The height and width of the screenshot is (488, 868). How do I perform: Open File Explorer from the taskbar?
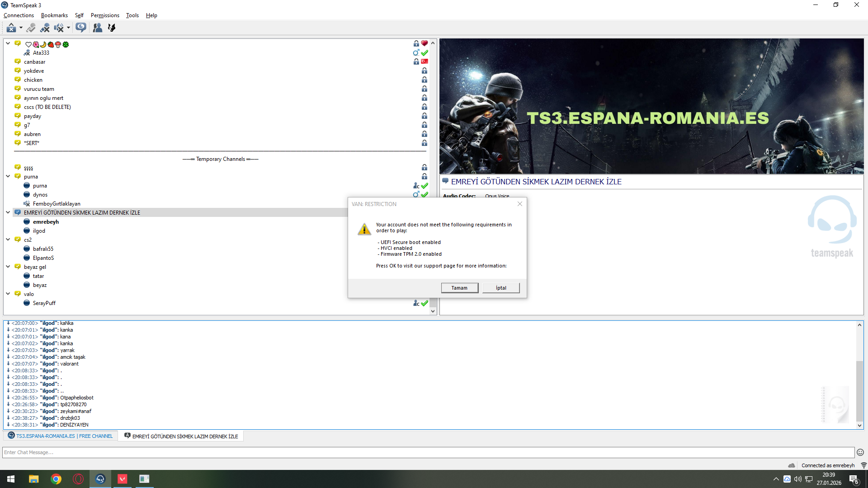pyautogui.click(x=33, y=479)
